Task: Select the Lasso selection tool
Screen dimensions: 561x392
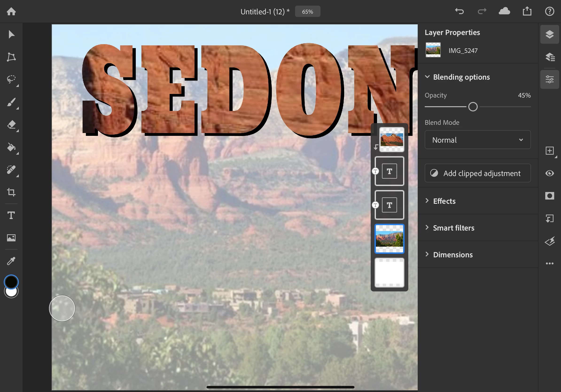Action: (x=11, y=79)
